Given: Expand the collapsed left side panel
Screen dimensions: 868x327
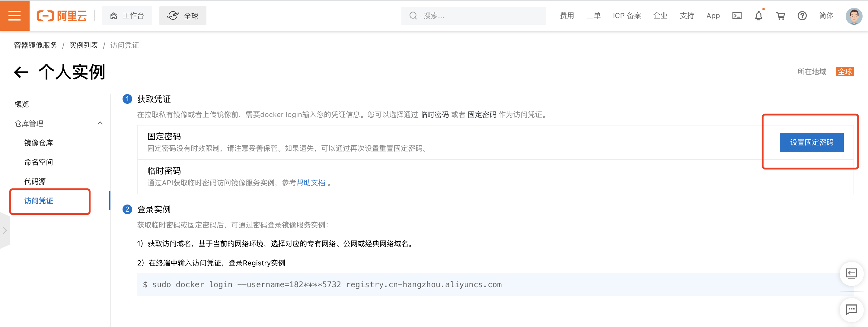Looking at the screenshot, I should [5, 230].
